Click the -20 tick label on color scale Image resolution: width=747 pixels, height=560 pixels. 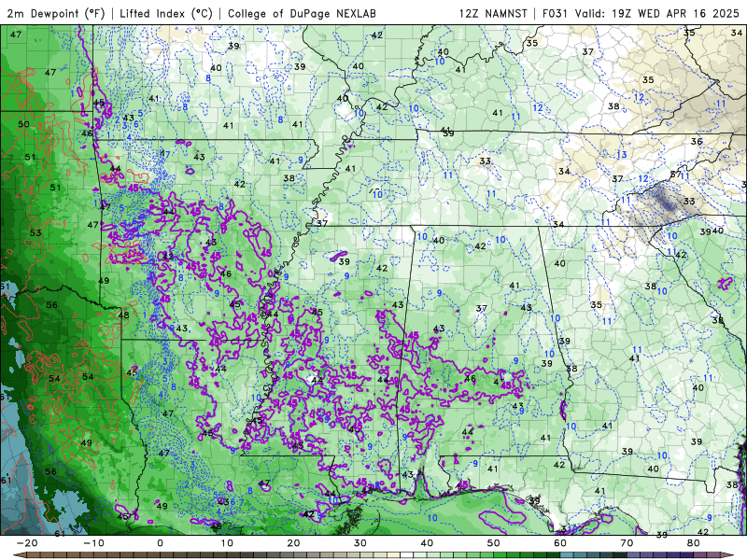pyautogui.click(x=27, y=543)
